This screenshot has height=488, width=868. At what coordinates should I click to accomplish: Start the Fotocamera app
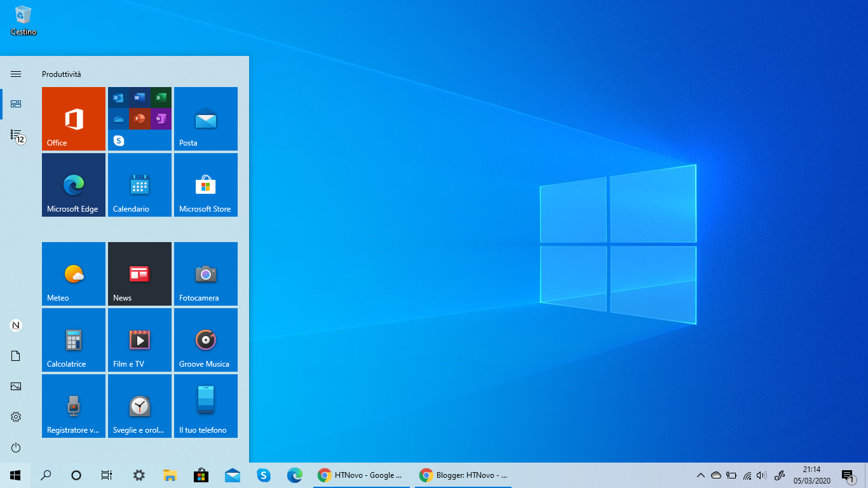pyautogui.click(x=205, y=274)
